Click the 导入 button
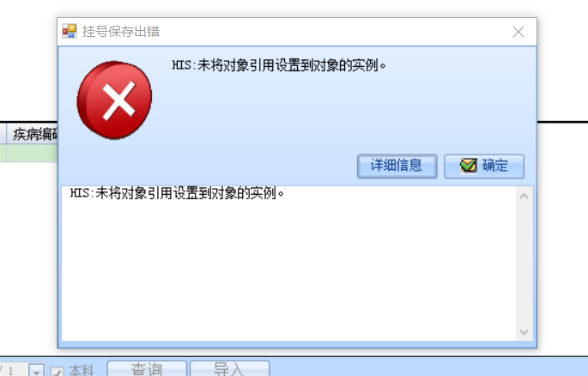The height and width of the screenshot is (376, 588). pyautogui.click(x=229, y=368)
